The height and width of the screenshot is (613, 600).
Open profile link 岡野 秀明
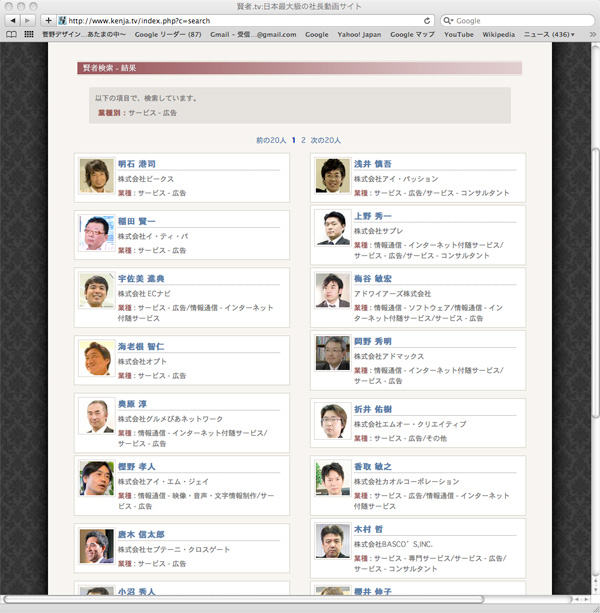373,341
